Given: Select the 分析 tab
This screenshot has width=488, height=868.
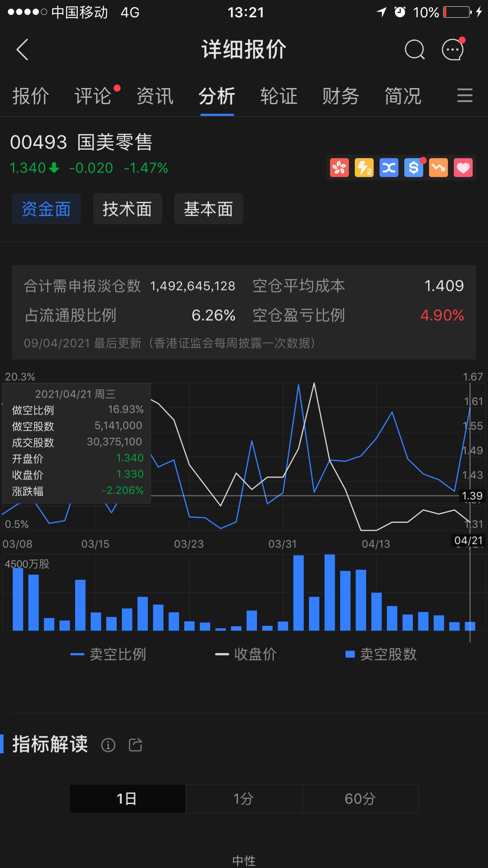Looking at the screenshot, I should (217, 96).
